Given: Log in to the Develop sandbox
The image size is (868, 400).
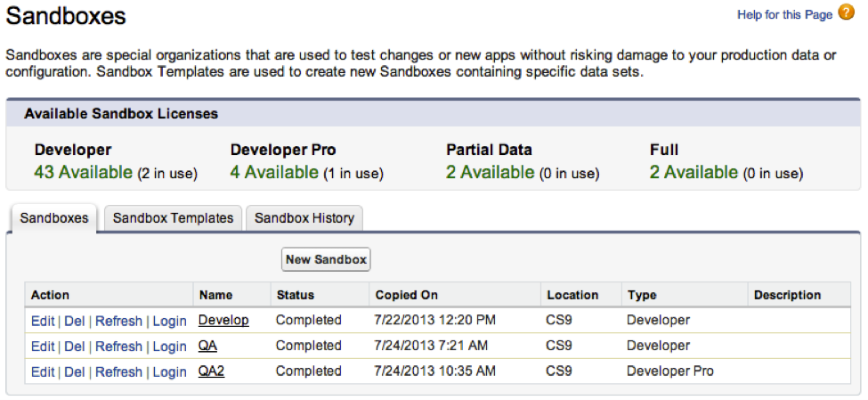Looking at the screenshot, I should (169, 321).
